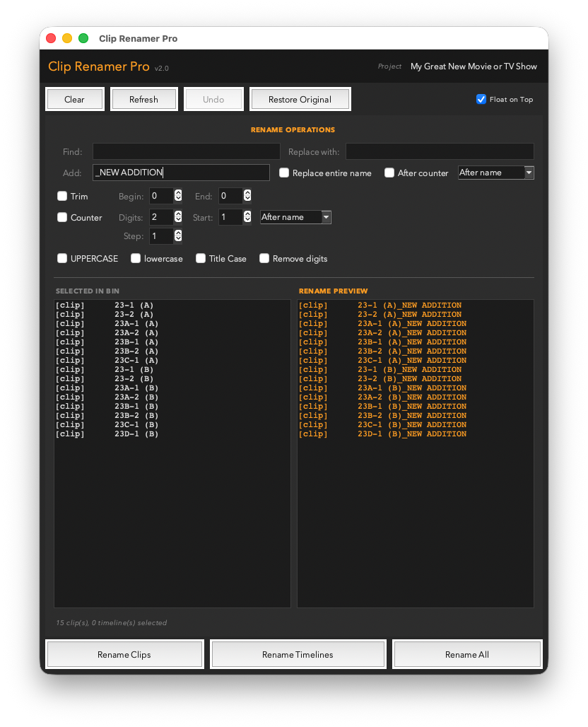This screenshot has width=588, height=727.
Task: Minimize window with the yellow button
Action: click(x=67, y=38)
